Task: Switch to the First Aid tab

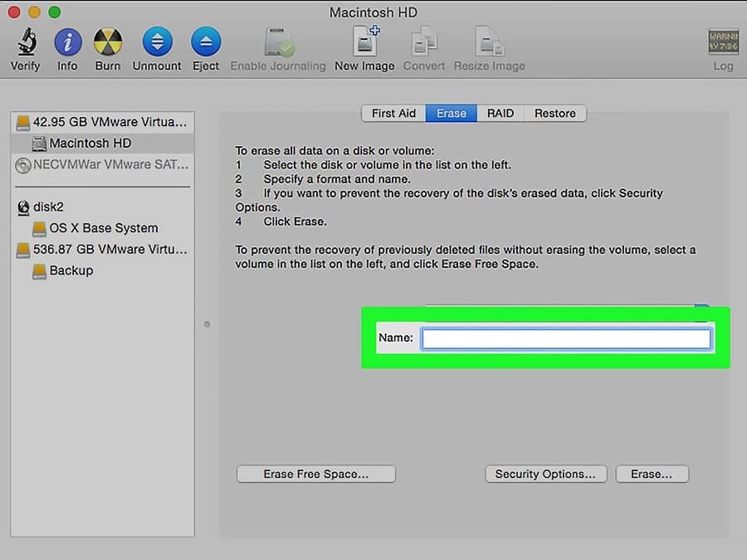Action: coord(393,114)
